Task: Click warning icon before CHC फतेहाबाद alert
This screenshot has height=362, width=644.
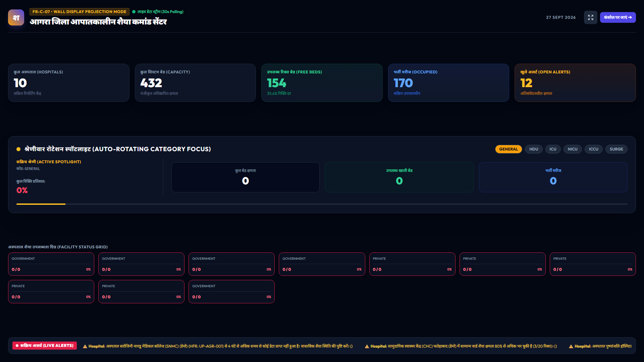Action: (367, 346)
